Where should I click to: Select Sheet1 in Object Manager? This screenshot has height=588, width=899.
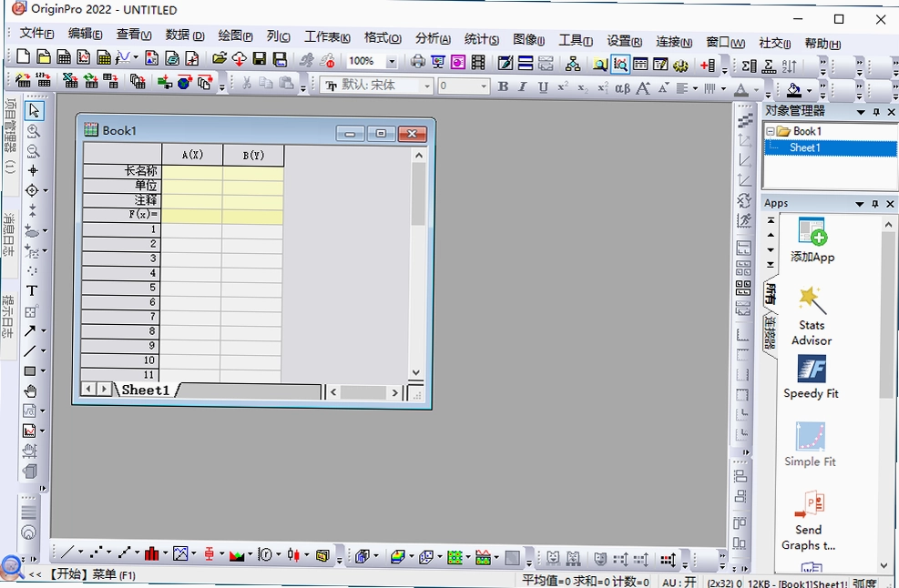click(805, 147)
